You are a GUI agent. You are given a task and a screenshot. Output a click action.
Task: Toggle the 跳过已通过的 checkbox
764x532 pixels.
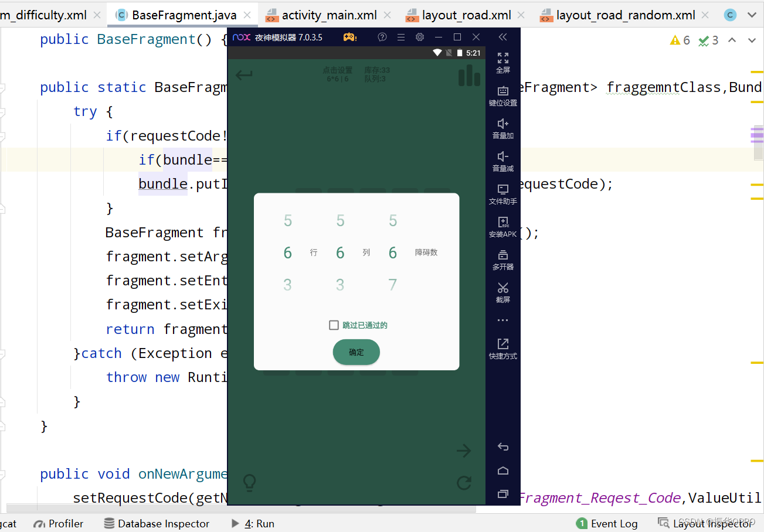point(334,325)
